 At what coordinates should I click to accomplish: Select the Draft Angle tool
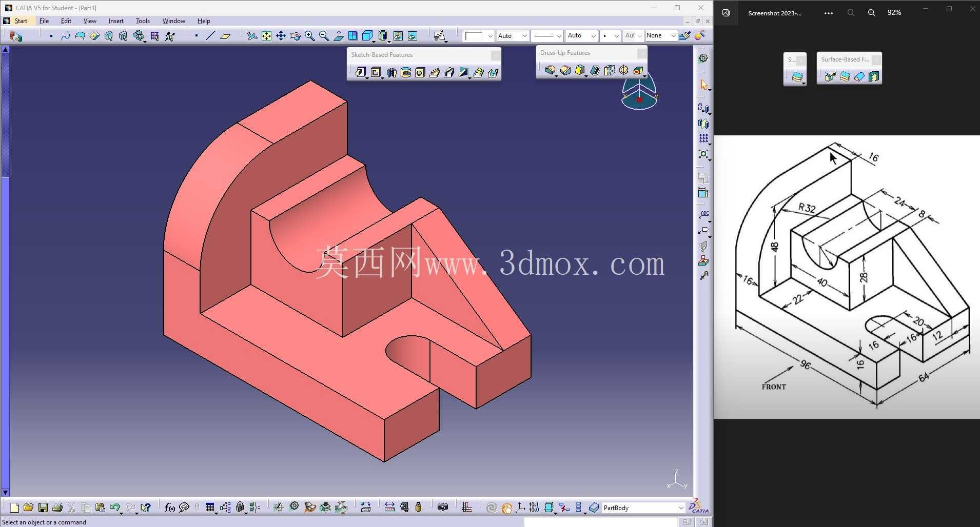click(x=580, y=70)
